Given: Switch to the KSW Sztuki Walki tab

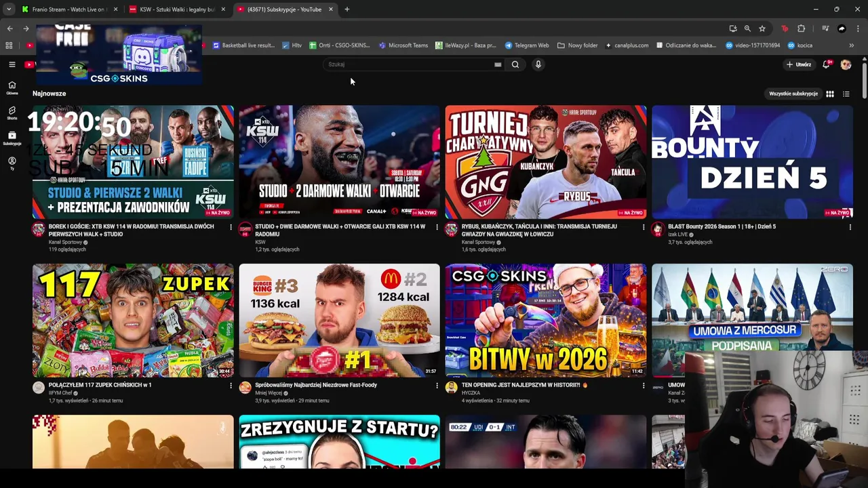Looking at the screenshot, I should coord(178,9).
